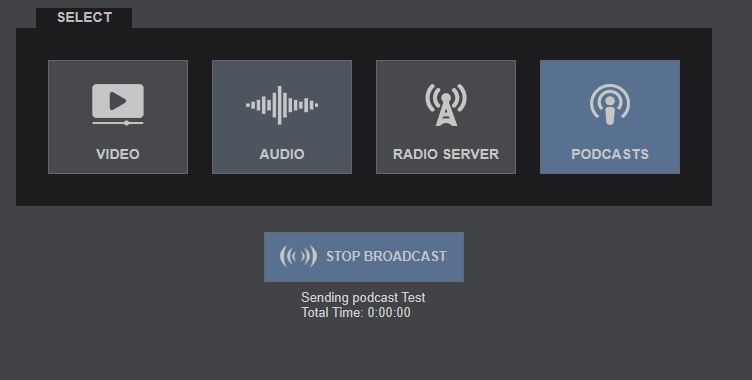Open the SELECT tab header
This screenshot has width=752, height=380.
pyautogui.click(x=84, y=18)
